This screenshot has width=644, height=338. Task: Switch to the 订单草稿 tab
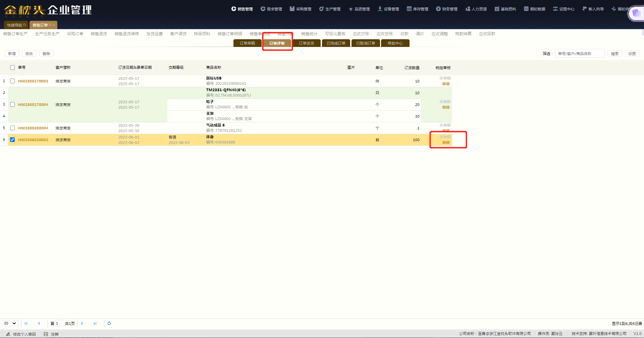click(x=248, y=43)
